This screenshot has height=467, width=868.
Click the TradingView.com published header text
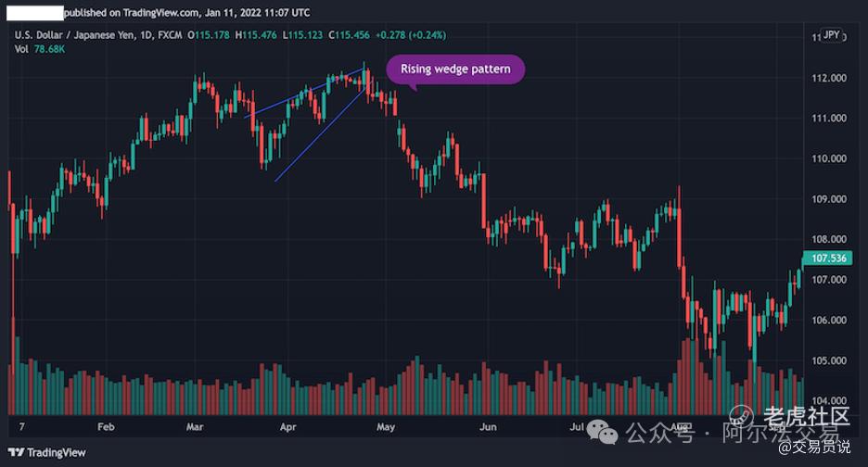tap(187, 12)
